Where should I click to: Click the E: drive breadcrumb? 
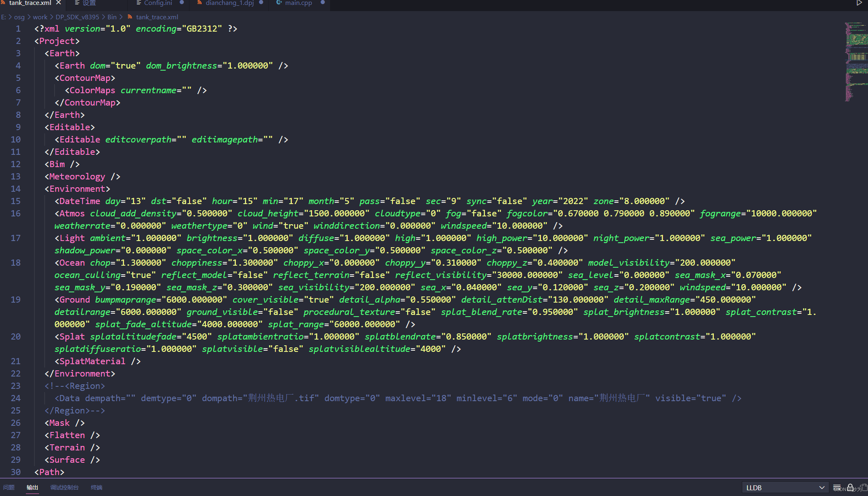4,17
